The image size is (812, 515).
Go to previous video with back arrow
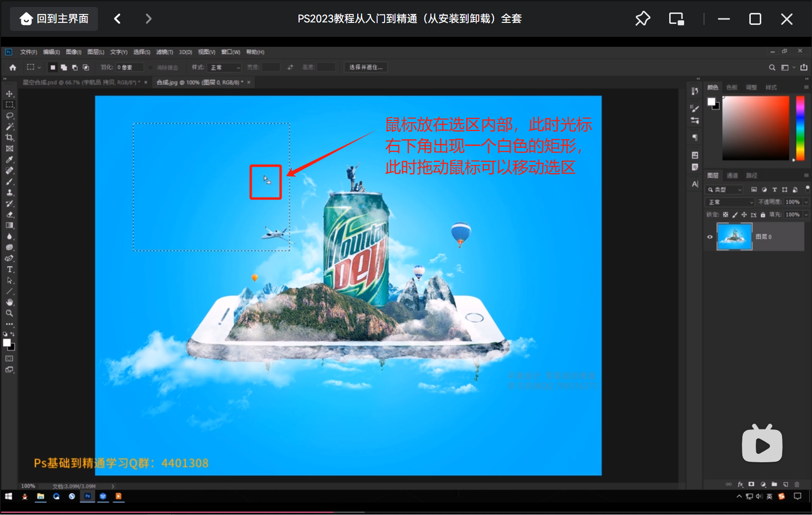point(117,19)
